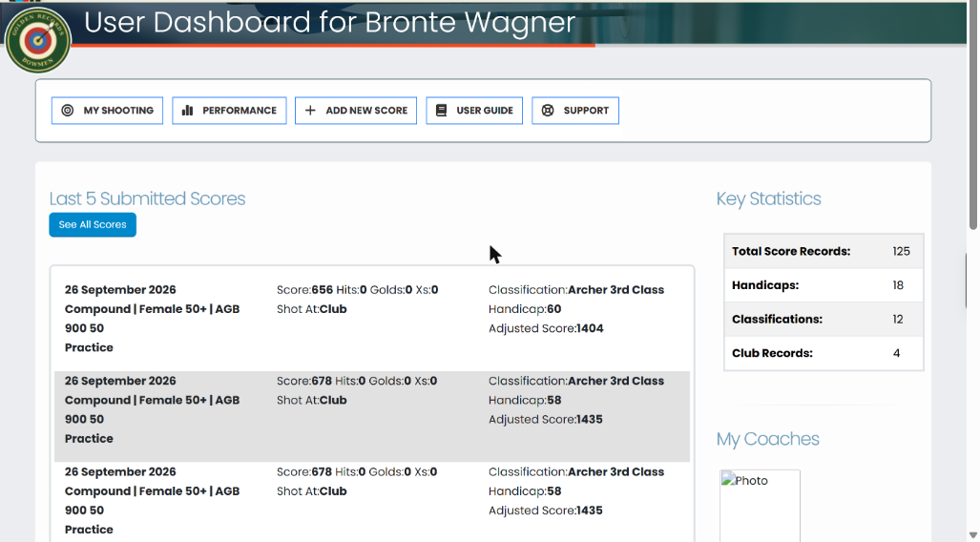Click the Club Records value 4
Screen dimensions: 980x542
[896, 353]
